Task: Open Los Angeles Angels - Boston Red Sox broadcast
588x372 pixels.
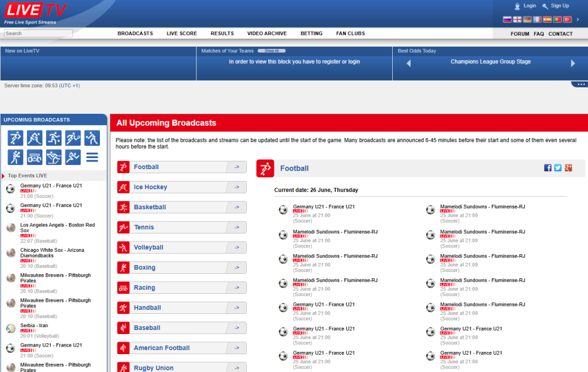Action: click(x=57, y=228)
